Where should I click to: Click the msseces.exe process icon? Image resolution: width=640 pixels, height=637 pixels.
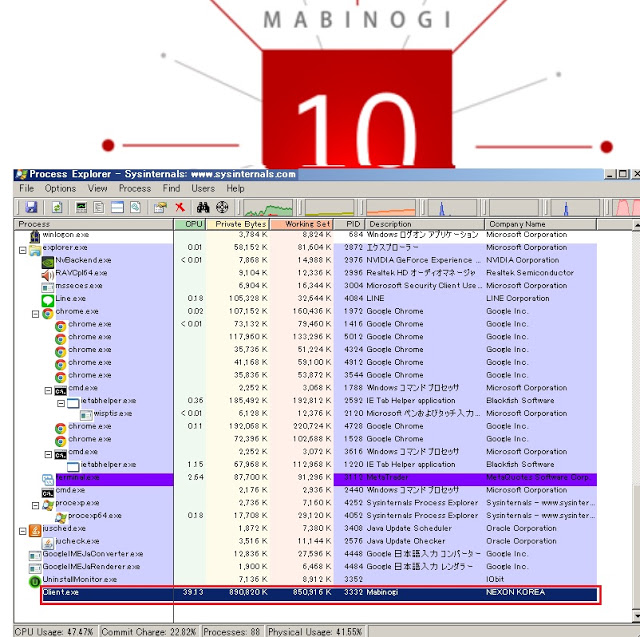48,287
